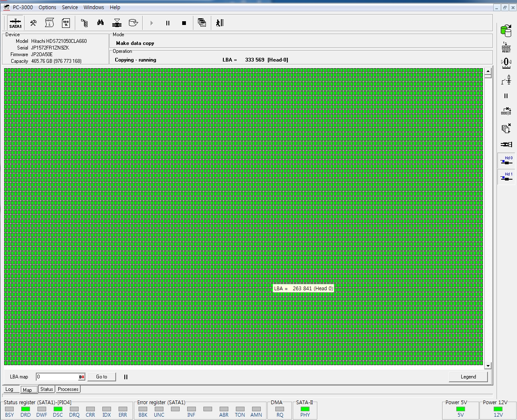
Task: Switch to the Log tab
Action: pyautogui.click(x=10, y=390)
